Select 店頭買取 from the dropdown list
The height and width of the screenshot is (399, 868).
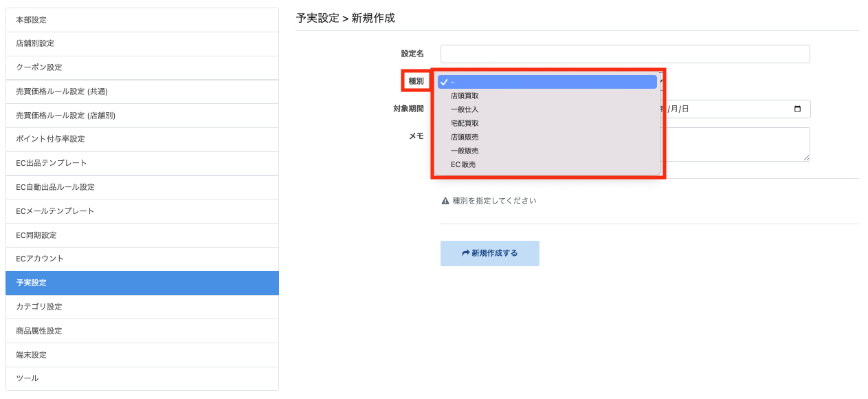[547, 96]
